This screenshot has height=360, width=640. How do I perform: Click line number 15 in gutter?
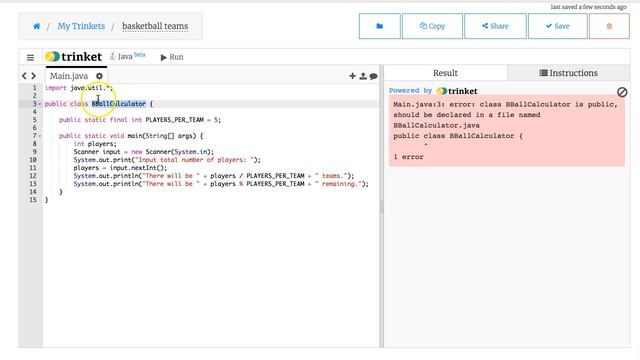pos(33,200)
